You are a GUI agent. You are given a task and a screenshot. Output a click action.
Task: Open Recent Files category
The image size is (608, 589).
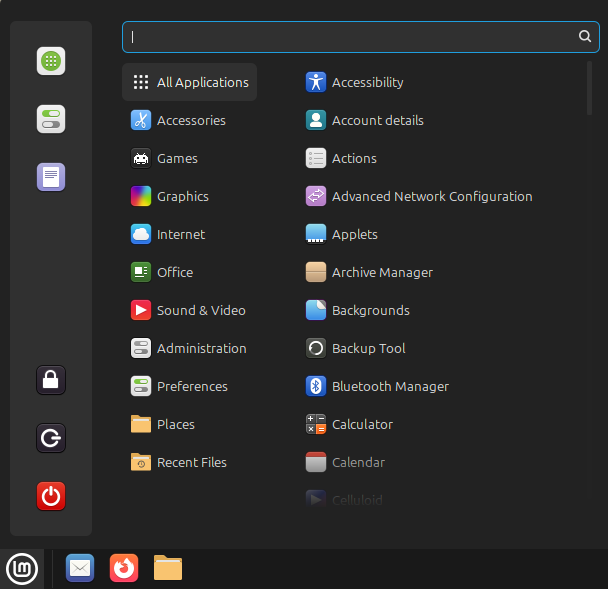(190, 462)
